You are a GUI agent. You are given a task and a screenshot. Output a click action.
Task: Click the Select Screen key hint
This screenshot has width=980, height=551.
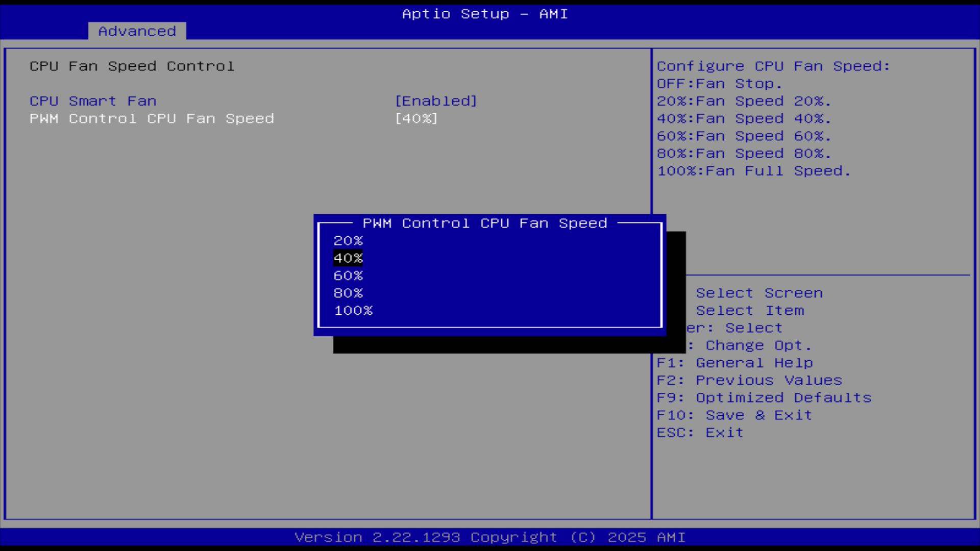coord(759,293)
